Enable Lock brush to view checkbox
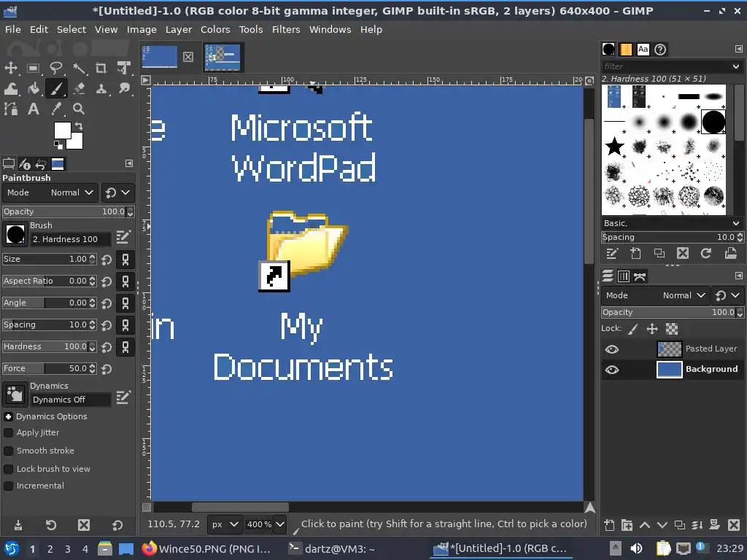747x560 pixels. click(8, 469)
